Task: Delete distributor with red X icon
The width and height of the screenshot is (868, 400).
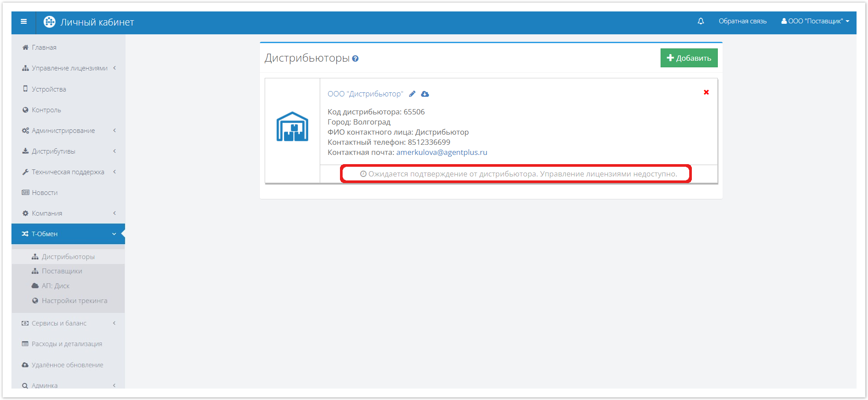Action: 706,92
